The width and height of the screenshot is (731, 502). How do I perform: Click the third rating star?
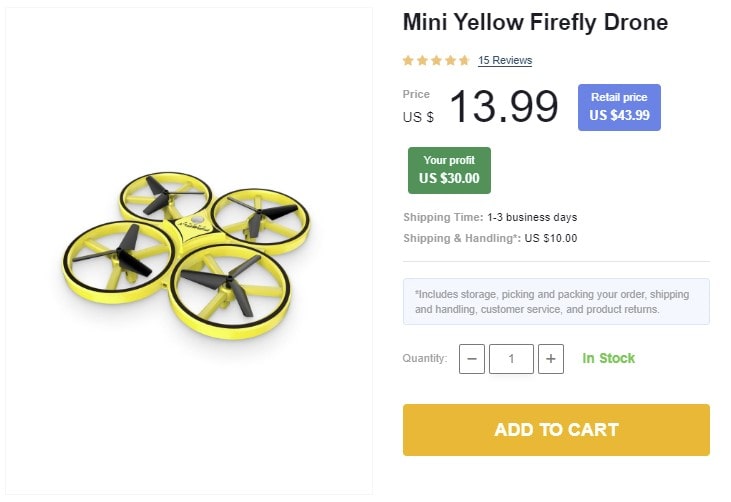[436, 60]
